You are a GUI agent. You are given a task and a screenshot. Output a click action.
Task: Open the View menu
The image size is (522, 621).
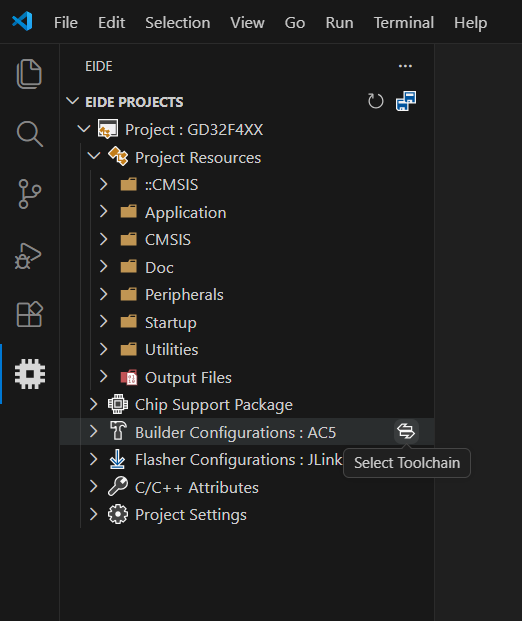point(248,23)
